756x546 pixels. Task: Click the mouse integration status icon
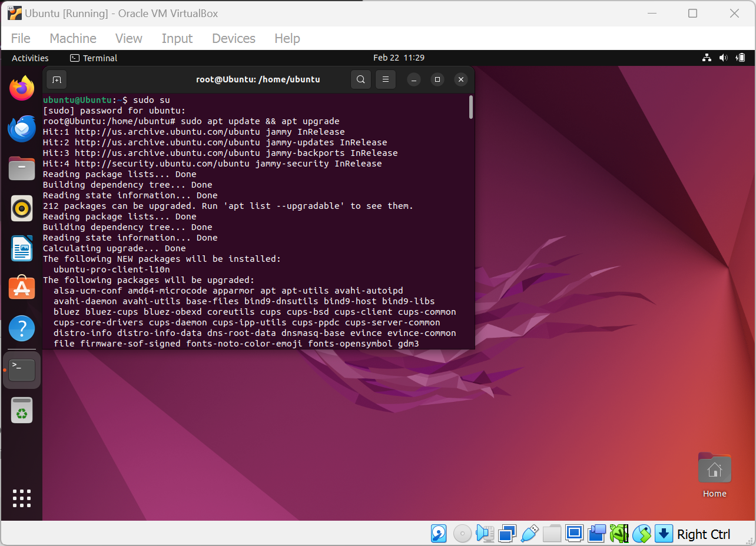pyautogui.click(x=641, y=534)
